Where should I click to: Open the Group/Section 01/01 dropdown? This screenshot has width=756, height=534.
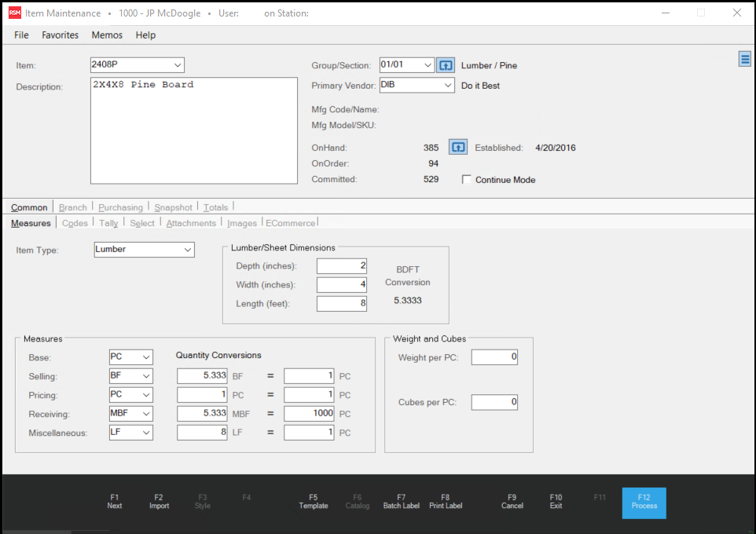coord(428,65)
